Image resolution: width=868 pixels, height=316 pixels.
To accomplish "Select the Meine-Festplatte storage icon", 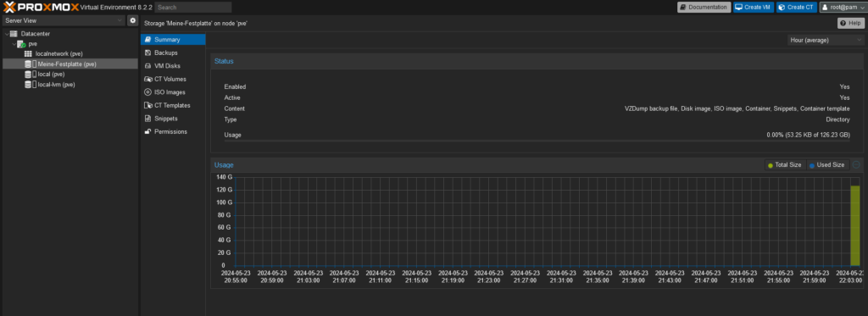I will [x=28, y=64].
